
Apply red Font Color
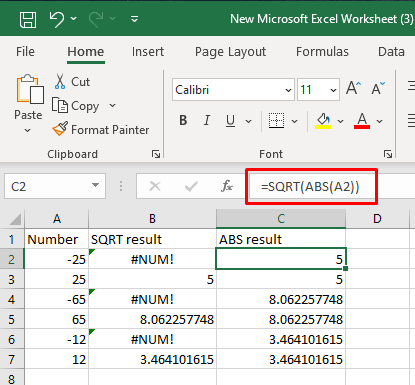click(362, 121)
